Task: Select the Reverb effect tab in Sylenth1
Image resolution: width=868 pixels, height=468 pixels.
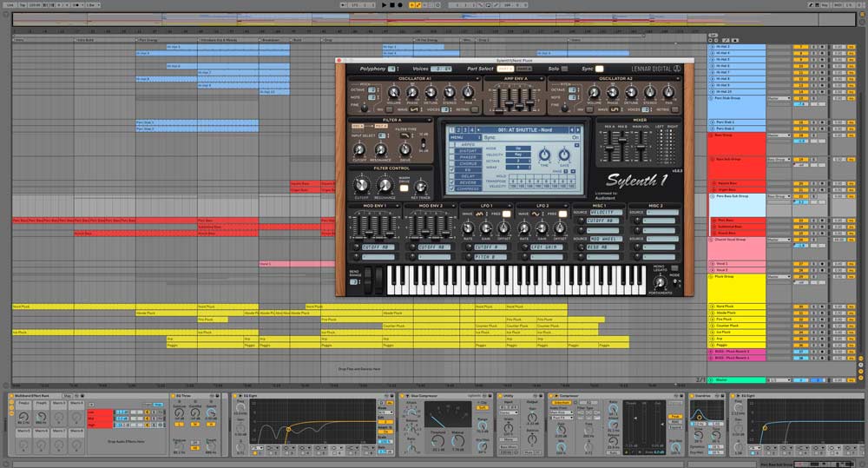Action: [468, 183]
